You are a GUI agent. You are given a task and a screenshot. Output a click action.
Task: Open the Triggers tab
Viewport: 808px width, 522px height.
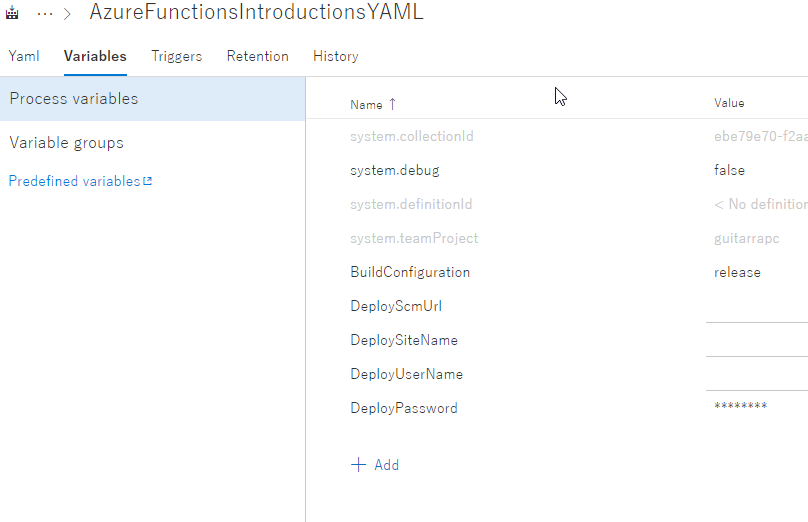tap(177, 56)
